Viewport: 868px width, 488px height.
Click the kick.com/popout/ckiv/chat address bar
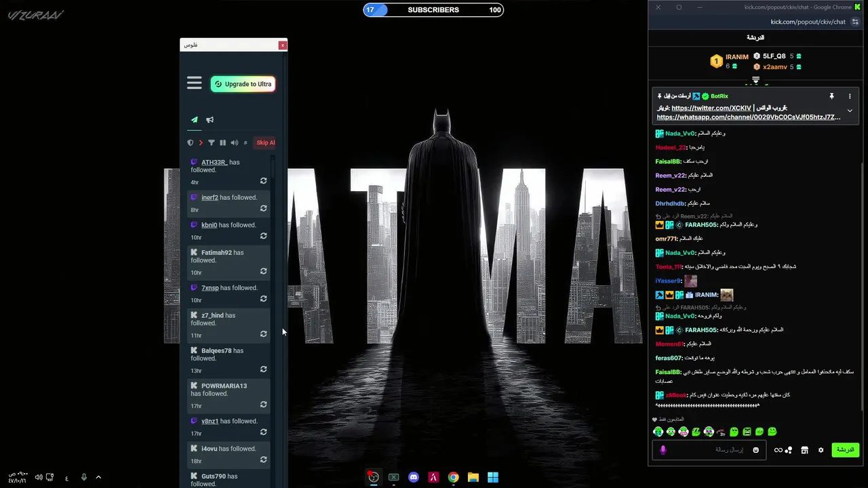coord(808,22)
